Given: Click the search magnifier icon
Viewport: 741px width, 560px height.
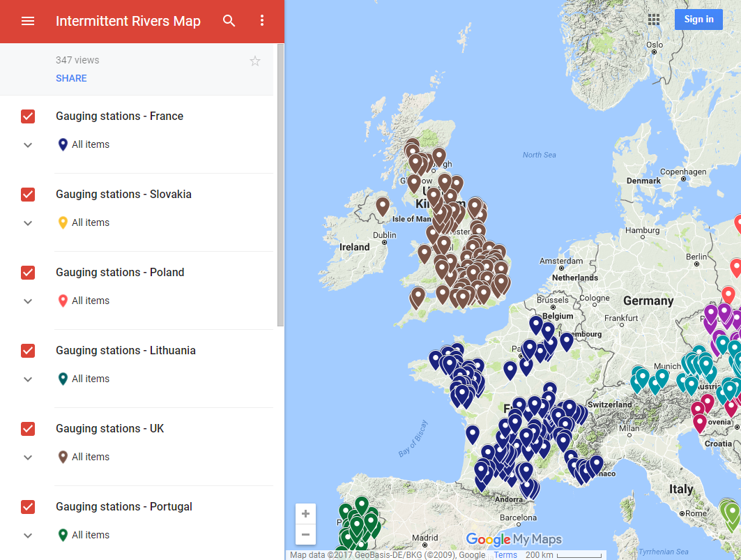Looking at the screenshot, I should coord(229,21).
